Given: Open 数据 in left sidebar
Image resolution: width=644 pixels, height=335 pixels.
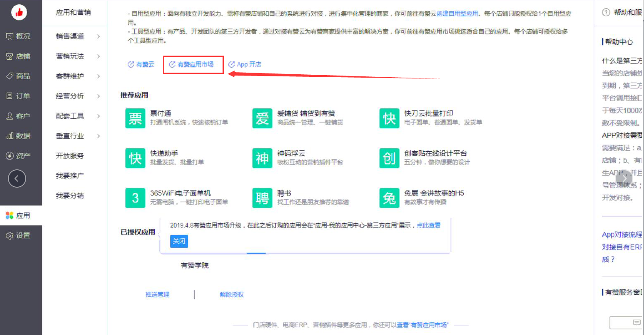Looking at the screenshot, I should coord(19,136).
